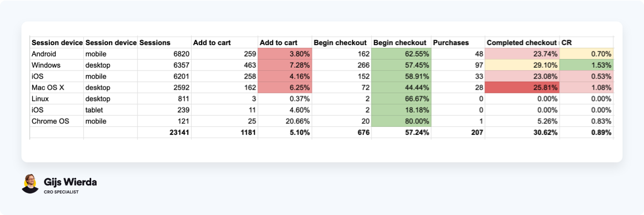644x215 pixels.
Task: Select the red 6.25% cell
Action: tap(285, 87)
